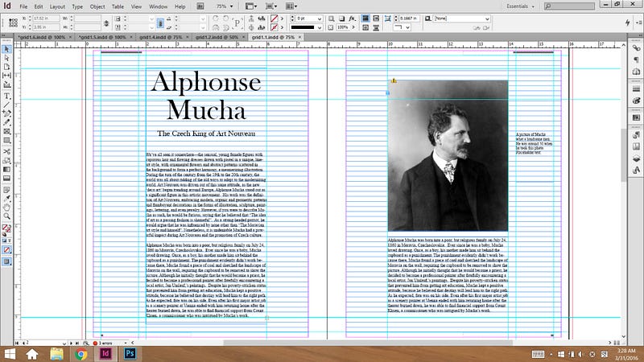Expand the Essentials workspace switcher
This screenshot has width=644, height=362.
point(518,6)
